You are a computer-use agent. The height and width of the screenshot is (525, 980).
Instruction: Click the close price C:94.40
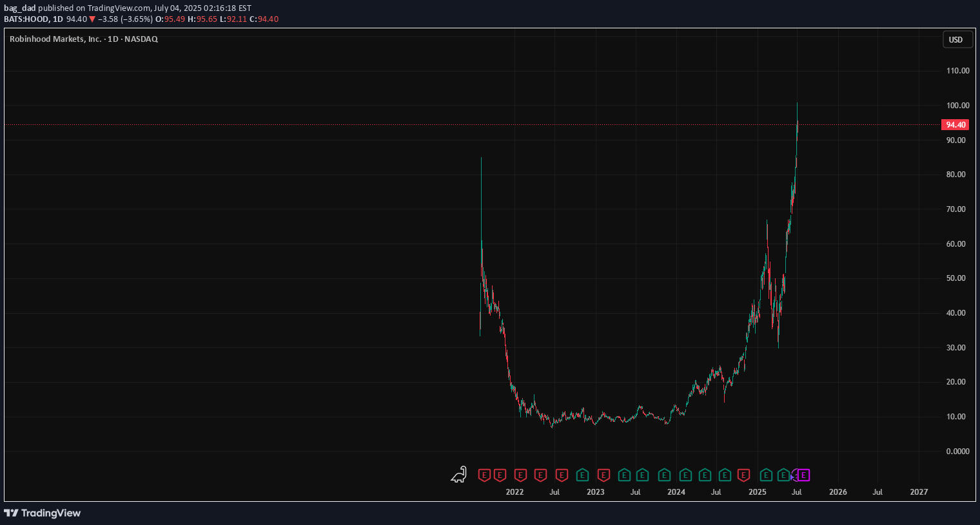264,19
